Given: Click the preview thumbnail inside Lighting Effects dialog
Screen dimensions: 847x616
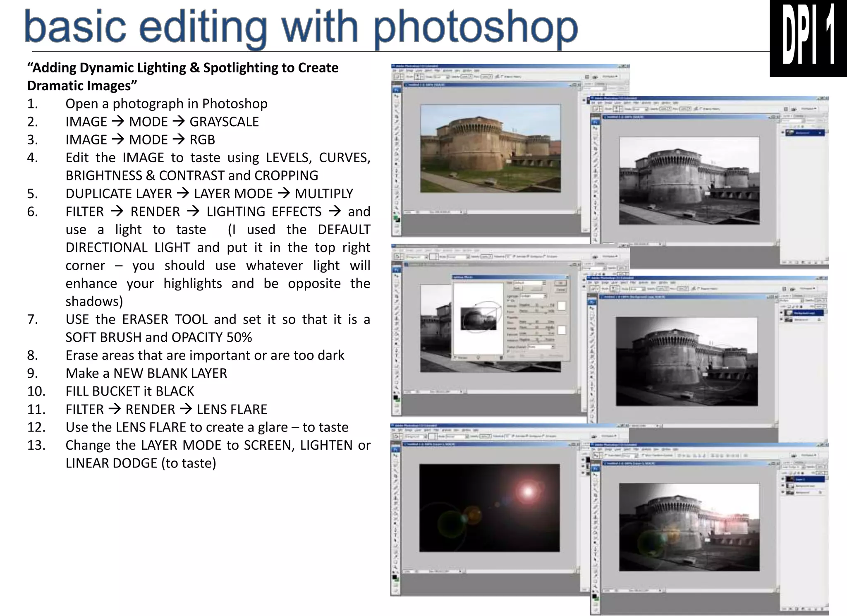Looking at the screenshot, I should [x=478, y=318].
